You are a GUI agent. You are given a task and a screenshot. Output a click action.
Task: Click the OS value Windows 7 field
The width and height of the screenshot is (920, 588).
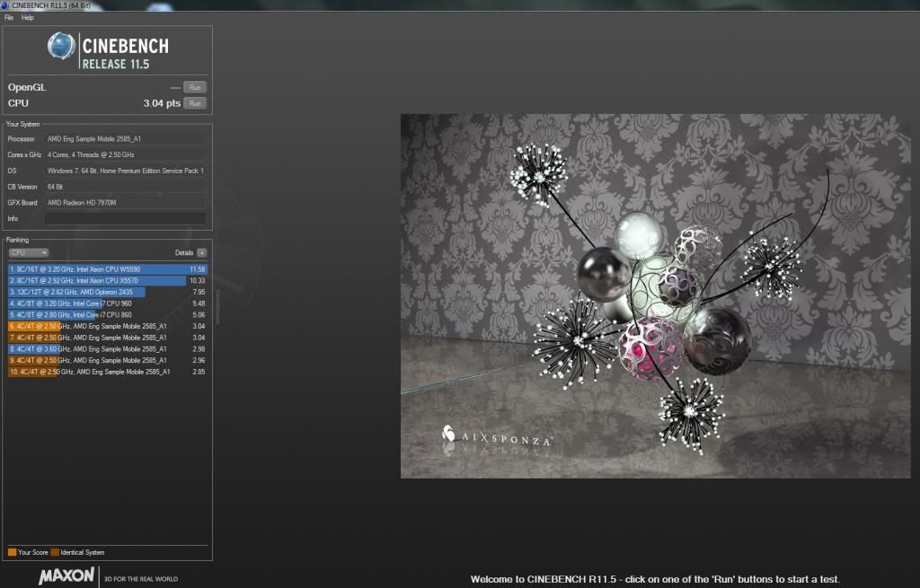pos(126,171)
